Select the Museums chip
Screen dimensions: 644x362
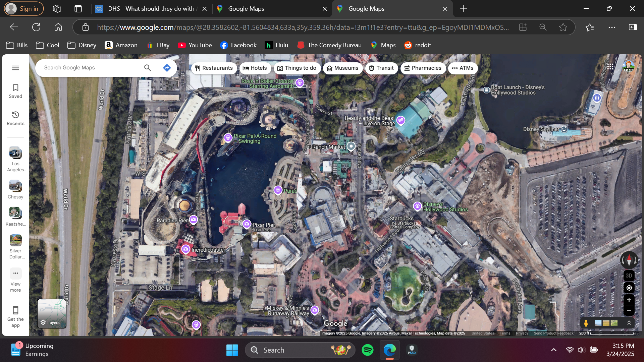[x=342, y=68]
